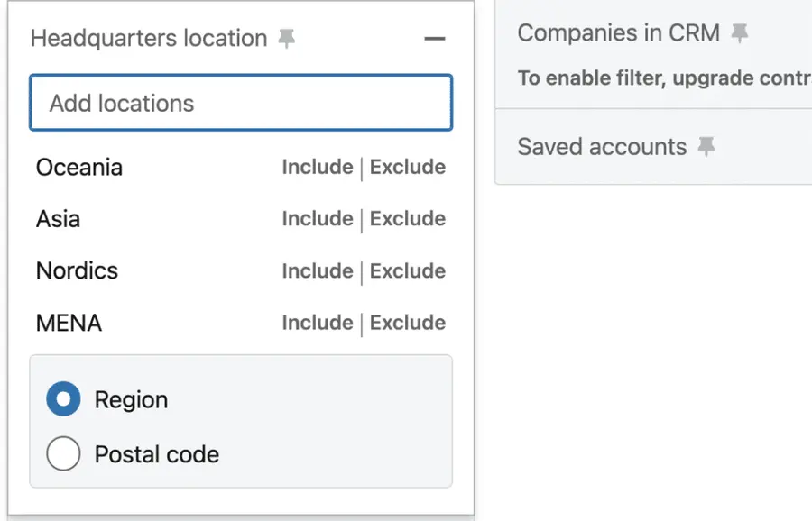Click the Headquarters location header

point(148,38)
